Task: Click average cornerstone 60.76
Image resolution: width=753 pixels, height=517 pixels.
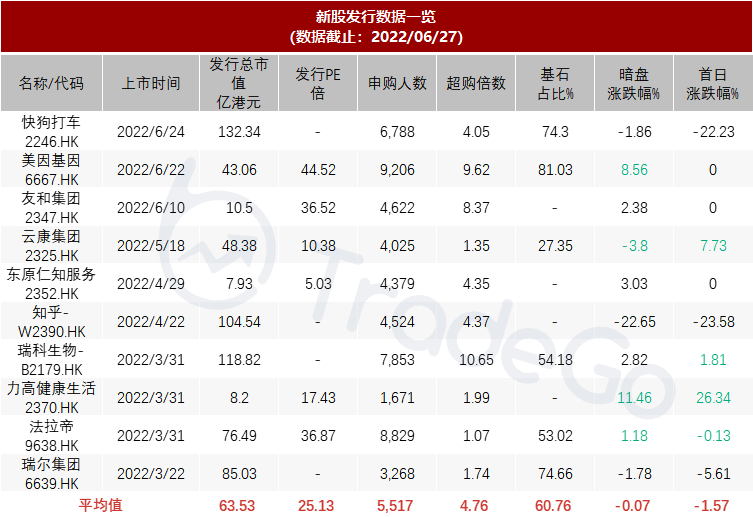Action: (x=553, y=505)
